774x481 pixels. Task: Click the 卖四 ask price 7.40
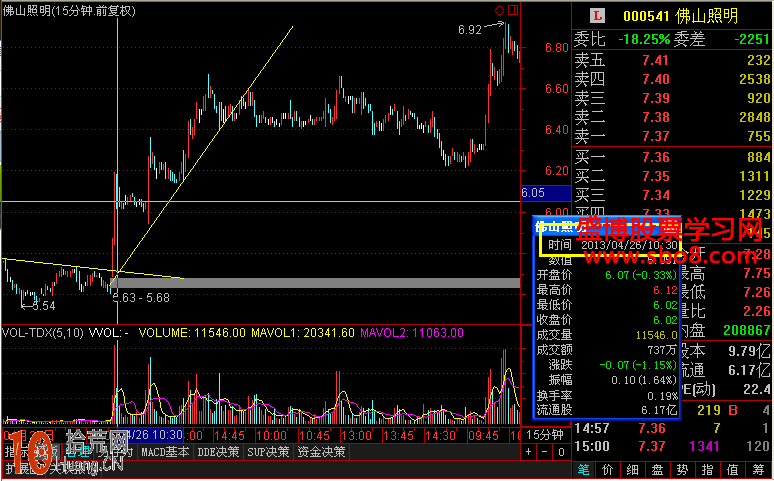[x=656, y=79]
